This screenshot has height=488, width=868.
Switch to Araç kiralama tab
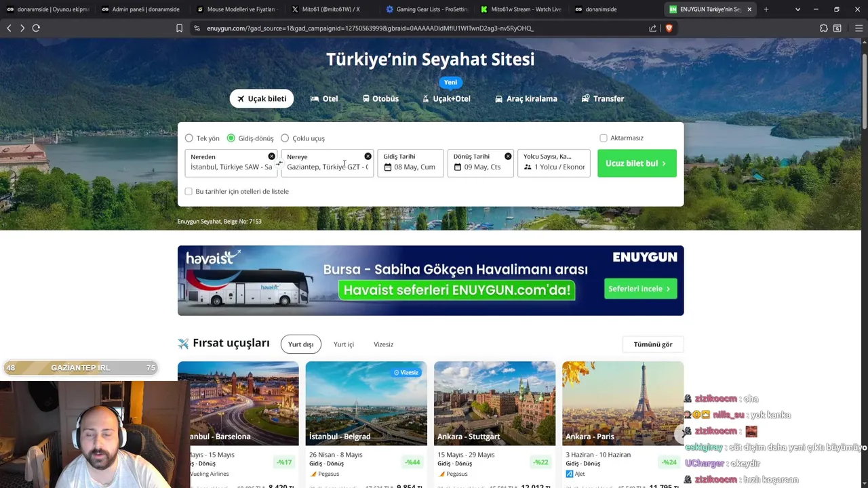[526, 98]
